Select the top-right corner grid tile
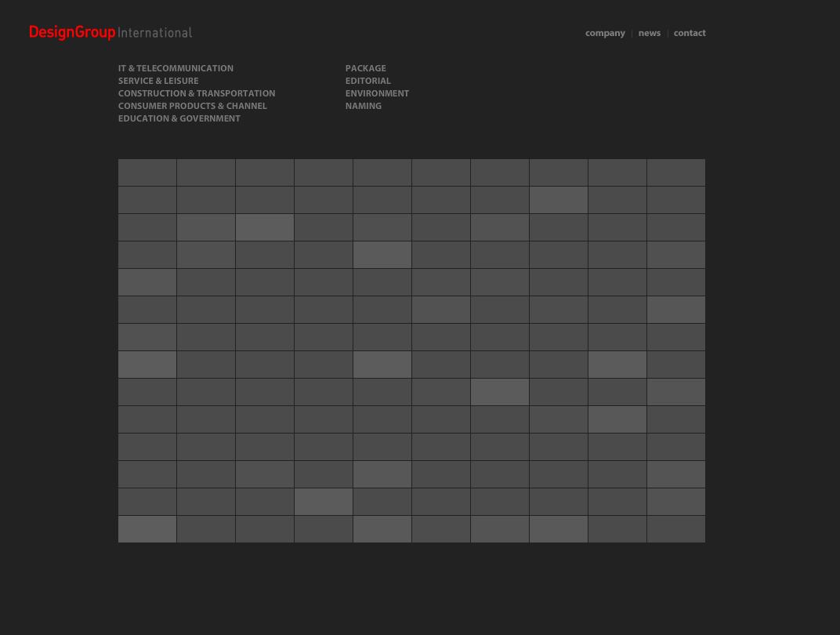The width and height of the screenshot is (840, 635). (676, 172)
